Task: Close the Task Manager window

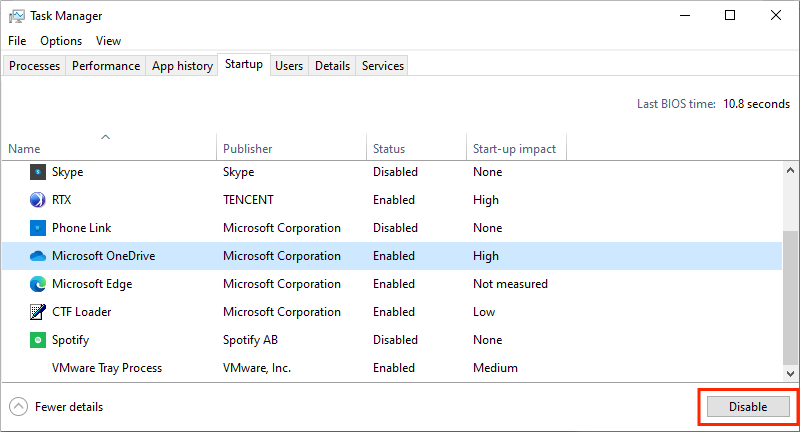Action: pos(776,15)
